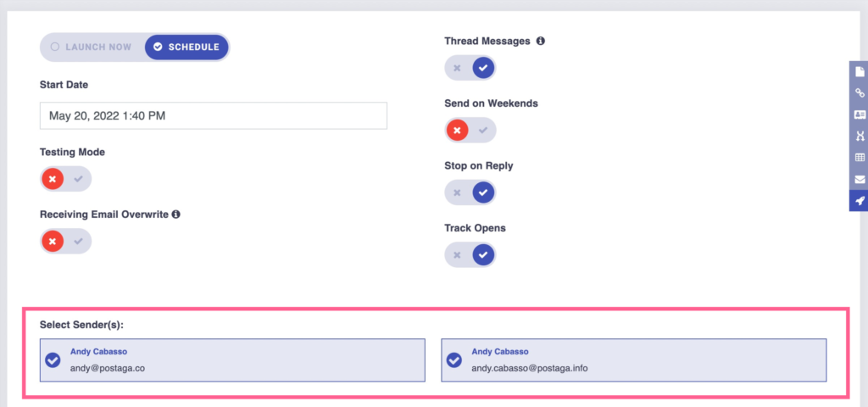Click the 'Stop on Reply' label
Viewport: 868px width, 407px height.
click(479, 165)
